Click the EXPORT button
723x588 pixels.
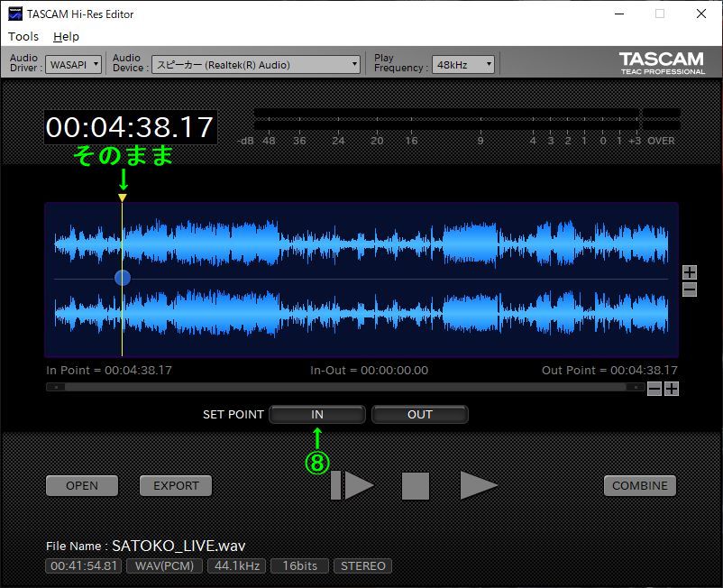176,485
